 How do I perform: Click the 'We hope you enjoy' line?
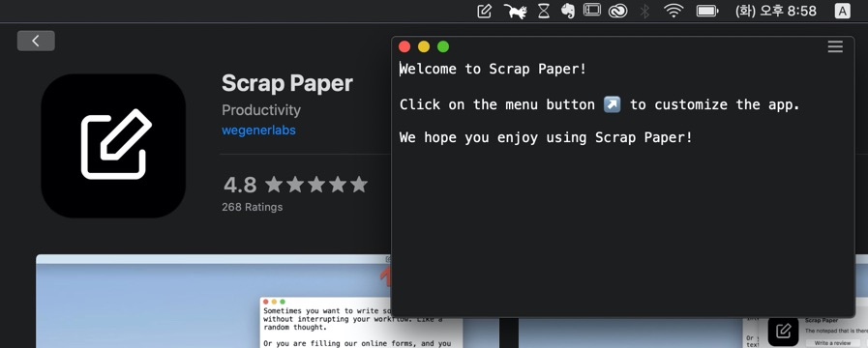(x=546, y=137)
